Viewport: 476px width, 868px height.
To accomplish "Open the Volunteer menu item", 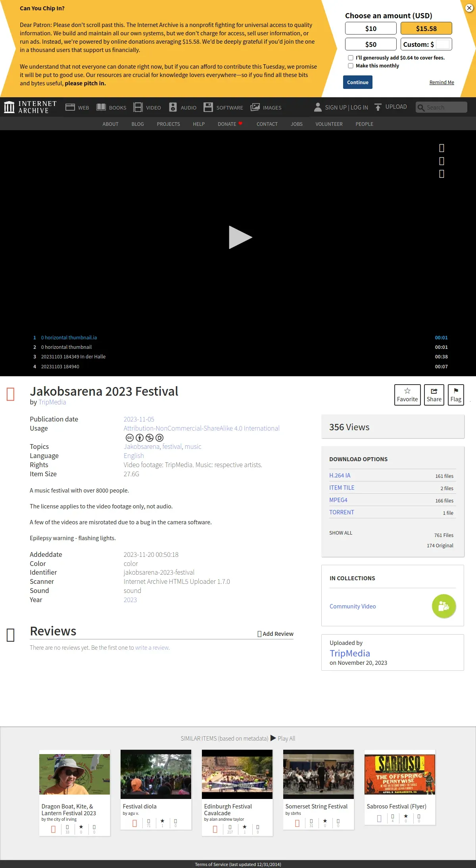I will point(329,124).
